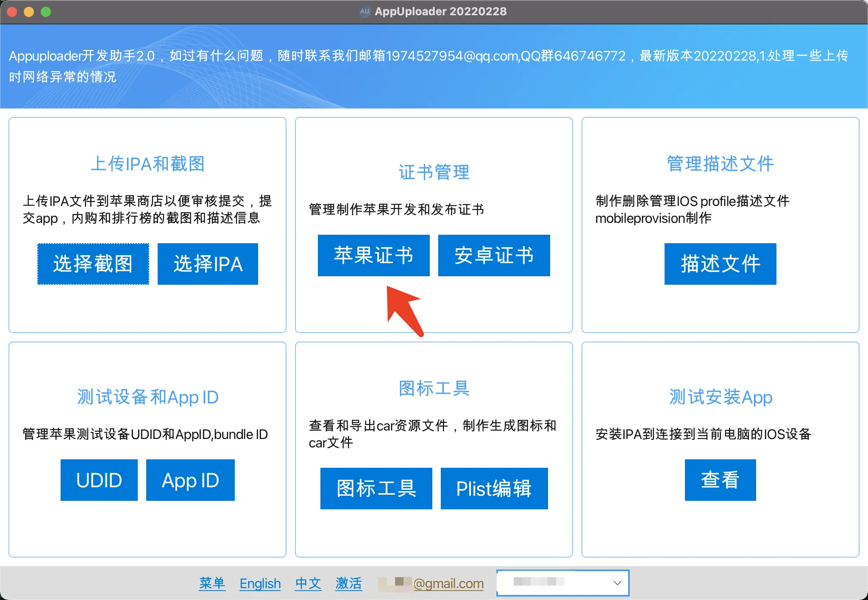Click the yellow minimize window button
The width and height of the screenshot is (868, 600).
[29, 12]
